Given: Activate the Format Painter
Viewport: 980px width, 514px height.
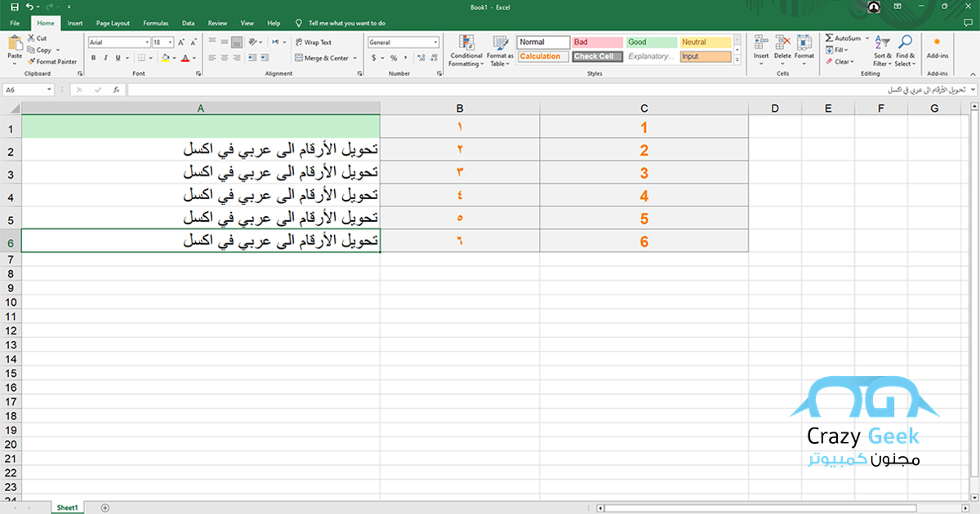Looking at the screenshot, I should point(51,61).
